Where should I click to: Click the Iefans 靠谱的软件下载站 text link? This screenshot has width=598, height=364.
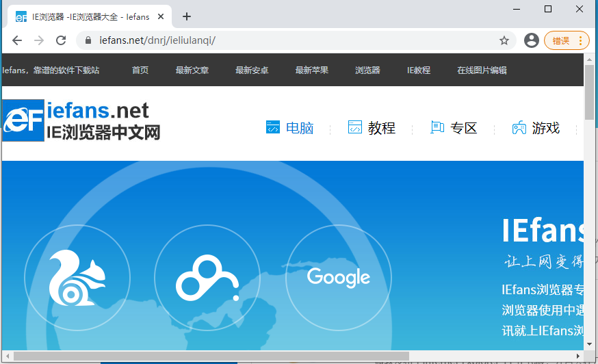(51, 70)
